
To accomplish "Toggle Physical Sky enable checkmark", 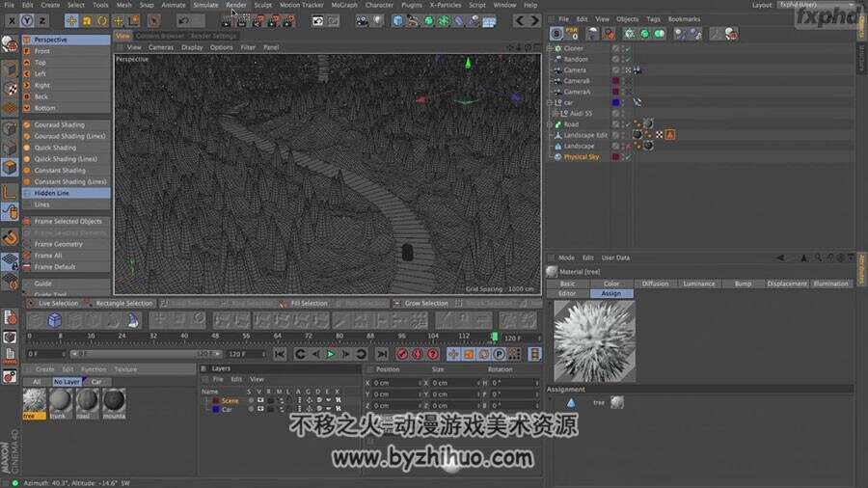I will point(628,157).
